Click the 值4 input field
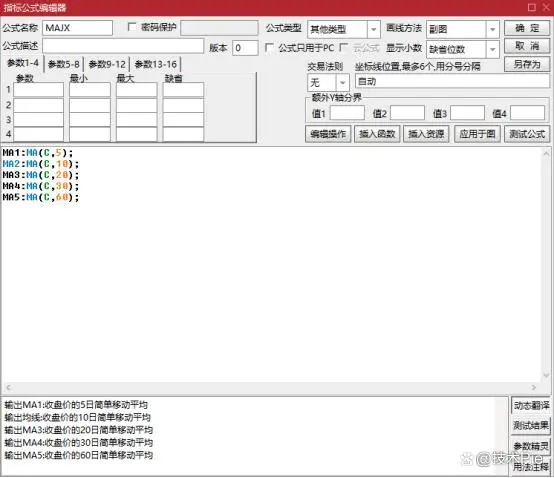Image resolution: width=554 pixels, height=478 pixels. [527, 113]
